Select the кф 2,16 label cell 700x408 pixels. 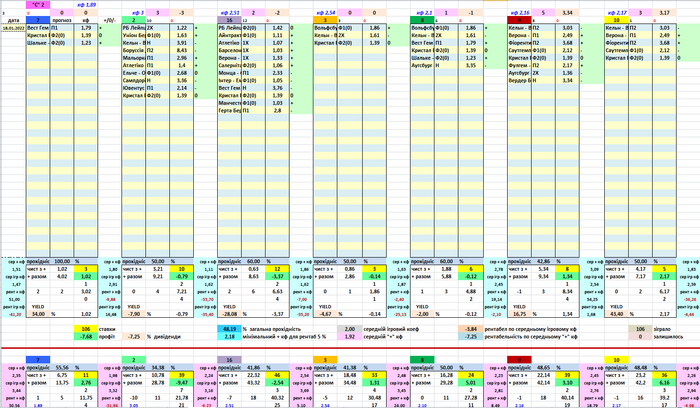pos(519,12)
